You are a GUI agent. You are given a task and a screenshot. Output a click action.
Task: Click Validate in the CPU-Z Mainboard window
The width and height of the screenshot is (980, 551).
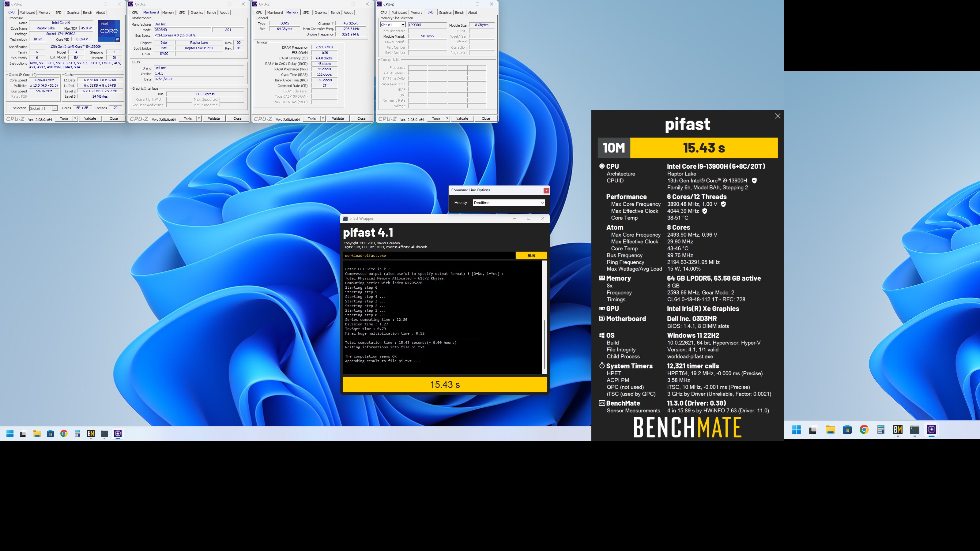click(214, 119)
